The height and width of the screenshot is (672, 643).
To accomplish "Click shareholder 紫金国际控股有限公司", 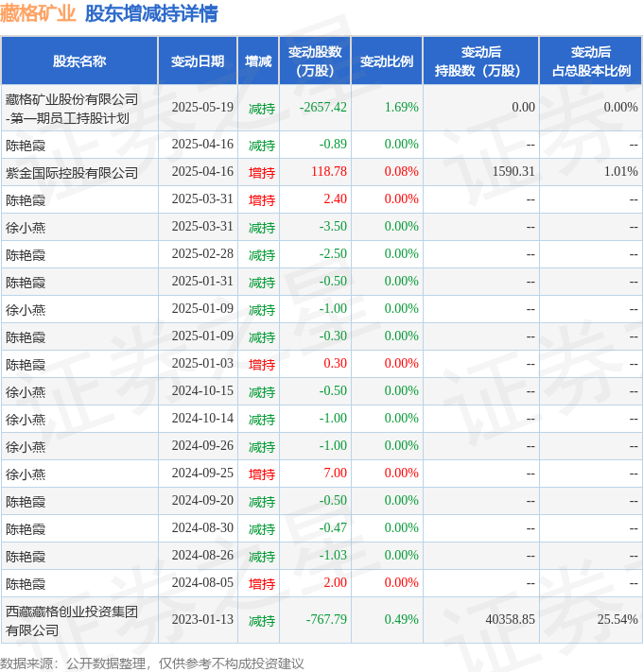I will coord(72,173).
